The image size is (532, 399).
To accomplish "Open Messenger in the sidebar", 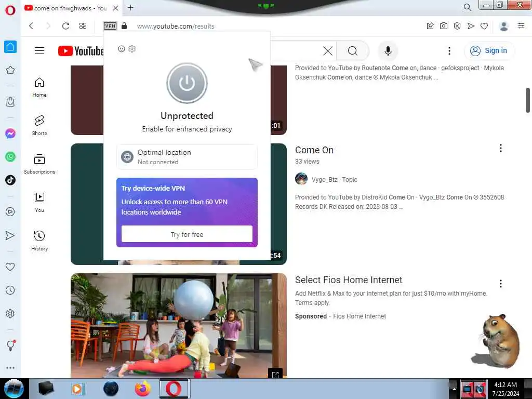I will click(x=10, y=134).
